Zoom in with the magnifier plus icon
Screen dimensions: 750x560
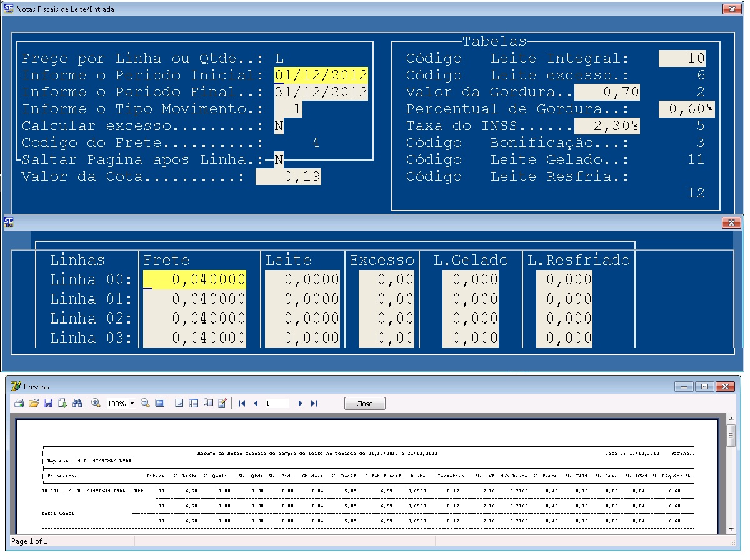point(96,404)
